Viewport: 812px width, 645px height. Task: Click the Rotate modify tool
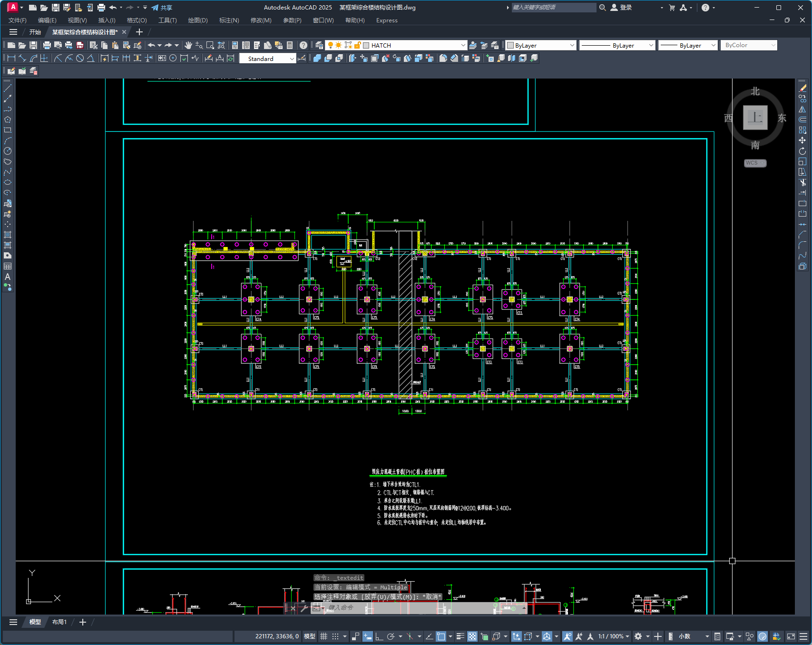tap(802, 151)
